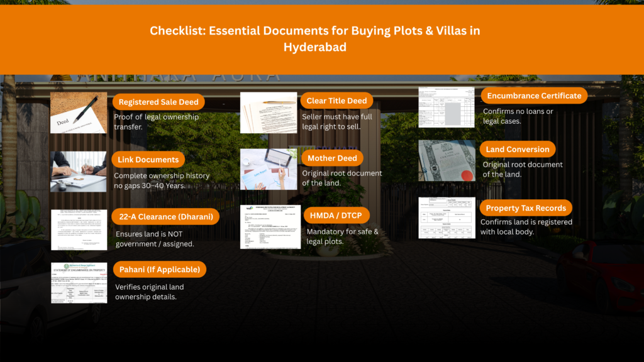Viewport: 644px width, 362px height.
Task: Click the Registered Sale Deed label
Action: click(x=158, y=101)
